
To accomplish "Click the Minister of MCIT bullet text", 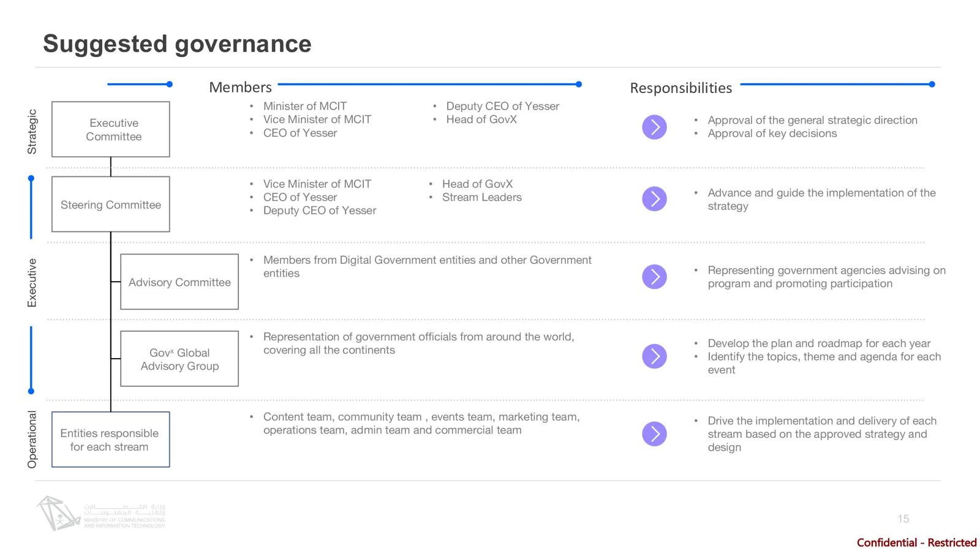I will pos(304,106).
